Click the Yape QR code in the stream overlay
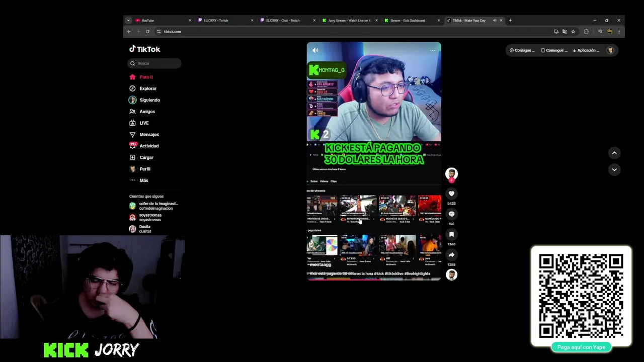 (581, 296)
